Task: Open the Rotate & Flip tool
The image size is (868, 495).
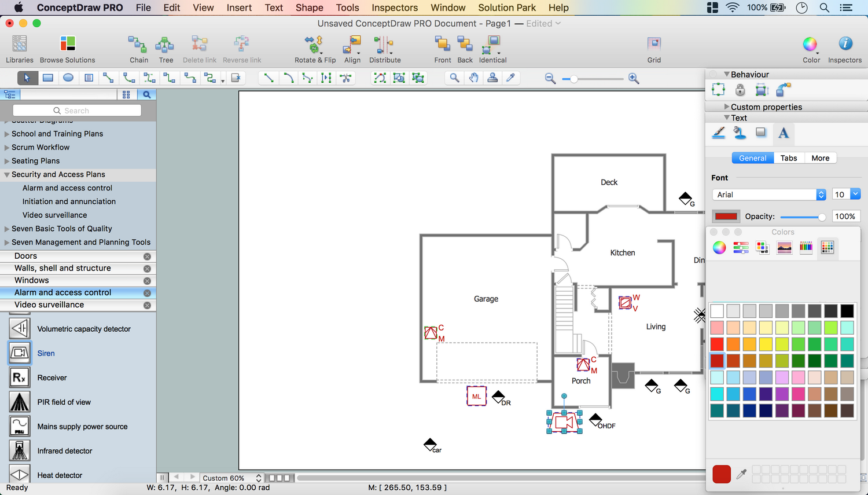Action: click(x=314, y=44)
